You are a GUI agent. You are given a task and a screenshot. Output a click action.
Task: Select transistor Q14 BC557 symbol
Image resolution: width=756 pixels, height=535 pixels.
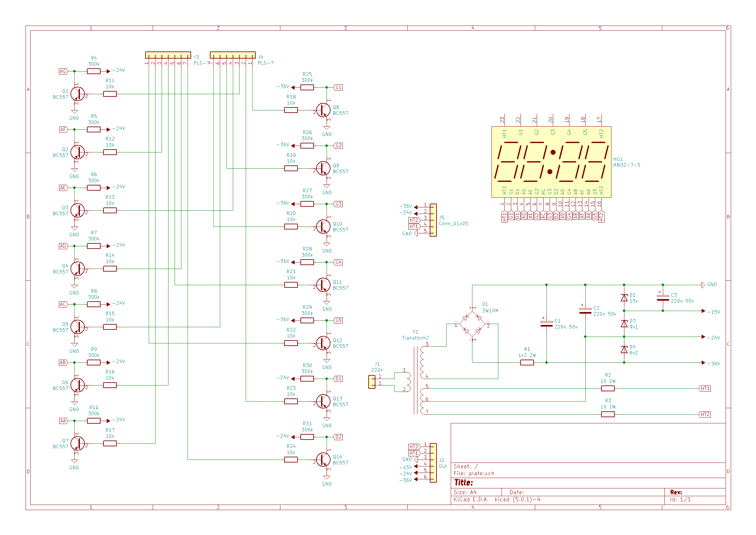tap(323, 460)
